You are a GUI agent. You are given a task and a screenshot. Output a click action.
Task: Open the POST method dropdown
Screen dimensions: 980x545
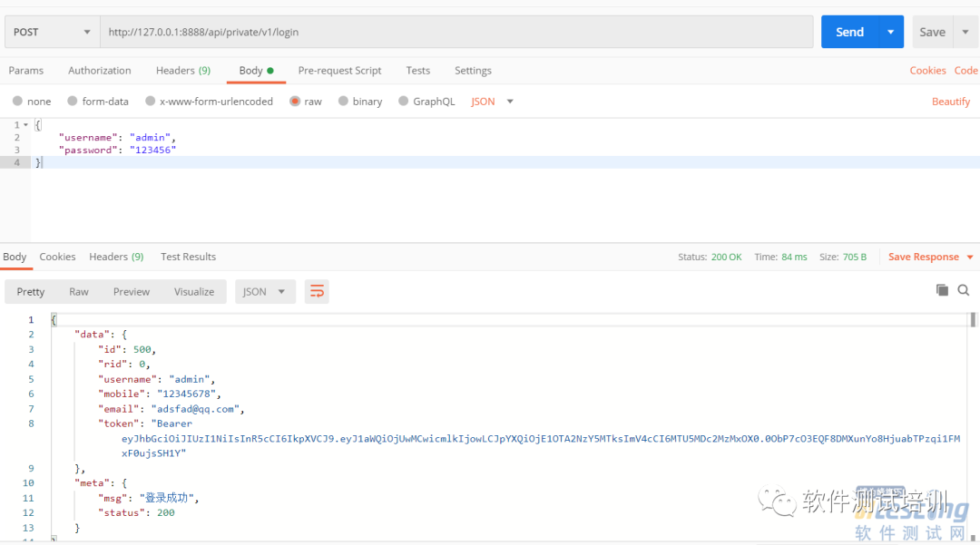[53, 32]
